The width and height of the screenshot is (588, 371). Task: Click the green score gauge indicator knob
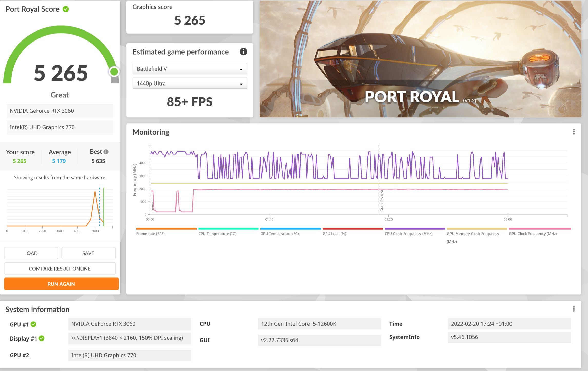click(114, 72)
